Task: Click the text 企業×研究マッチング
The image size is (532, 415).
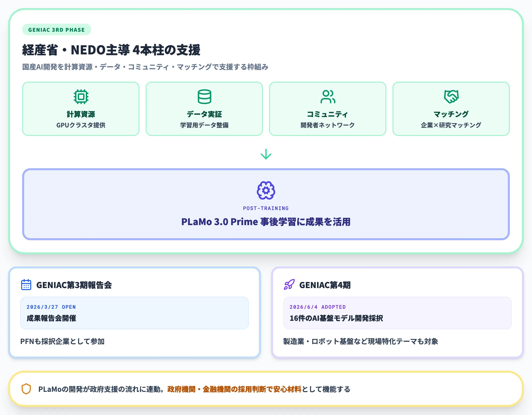Action: tap(451, 125)
